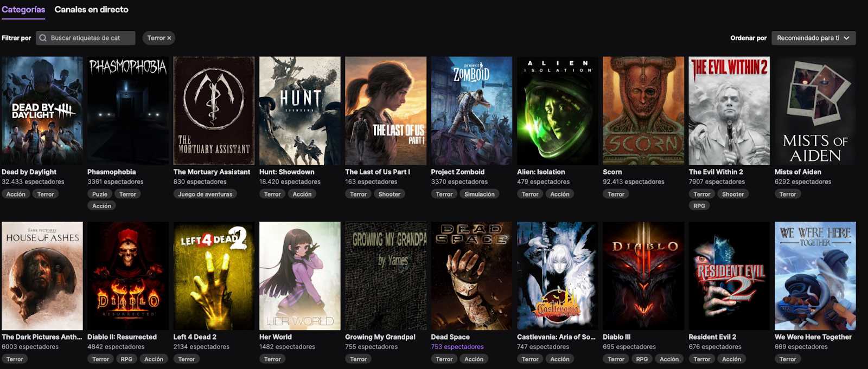Open the Recomendado para ti sort dropdown
Screen dimensions: 868x369
click(814, 38)
